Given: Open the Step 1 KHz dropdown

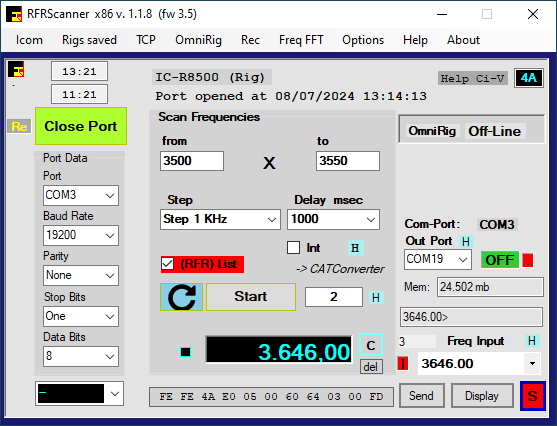Looking at the screenshot, I should click(x=272, y=220).
